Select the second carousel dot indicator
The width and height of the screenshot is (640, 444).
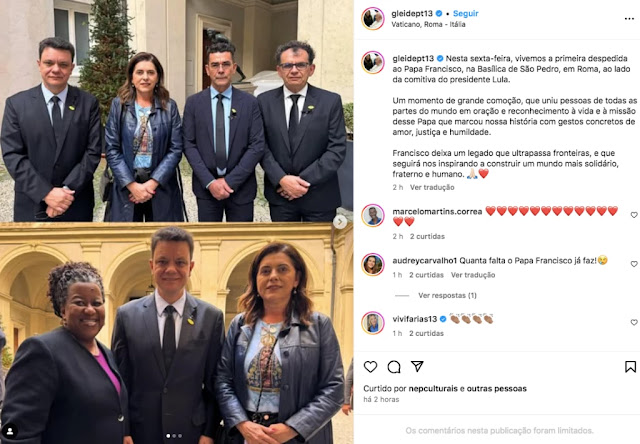click(174, 436)
